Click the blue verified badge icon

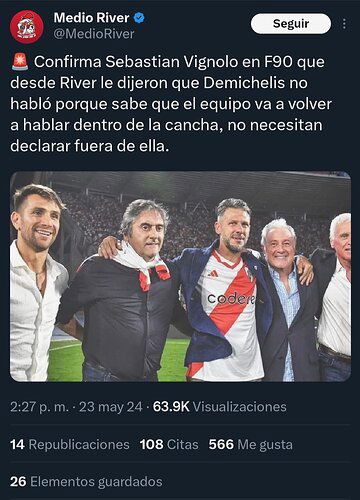139,18
